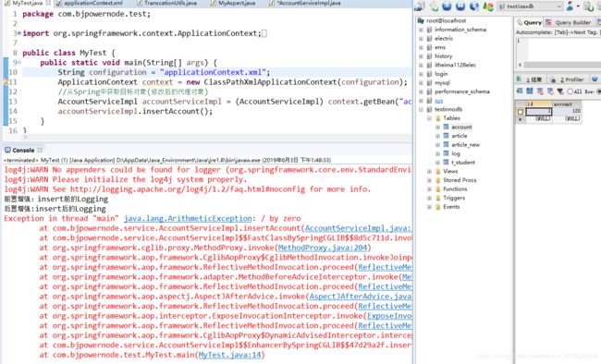Collapse the Tables folder node
This screenshot has width=601, height=364.
(x=429, y=118)
